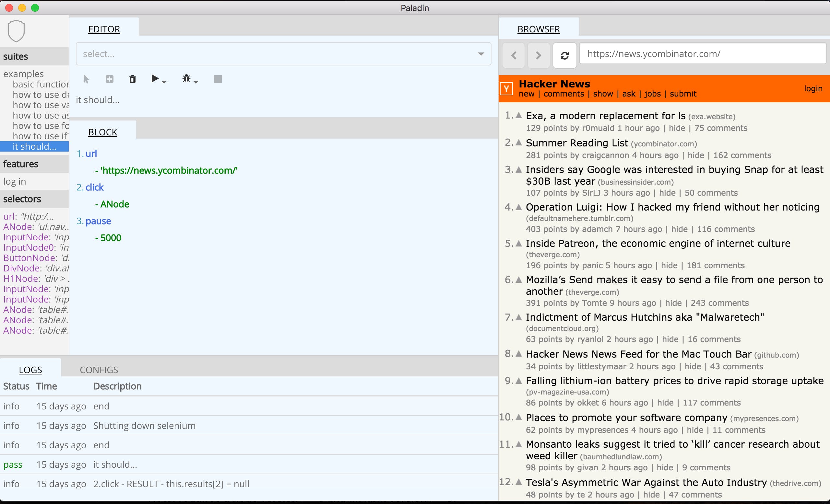
Task: Upvote the Operation Luigi story
Action: coord(519,207)
